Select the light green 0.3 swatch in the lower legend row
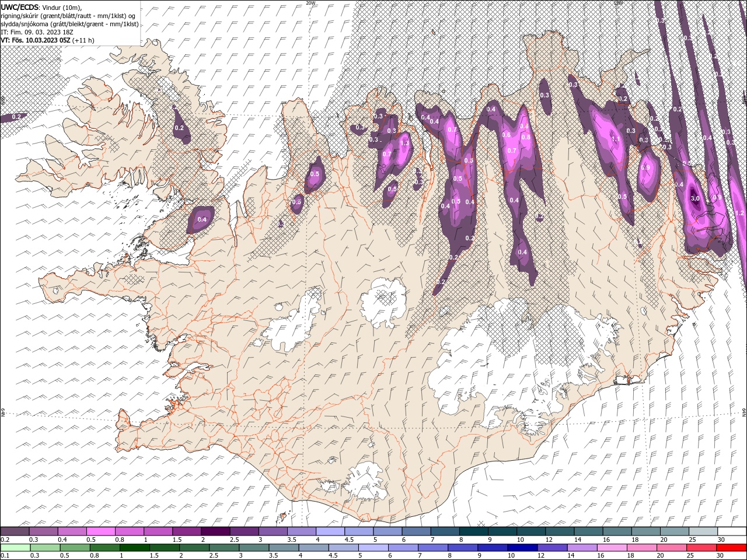Viewport: 747px width, 560px height. (x=45, y=548)
